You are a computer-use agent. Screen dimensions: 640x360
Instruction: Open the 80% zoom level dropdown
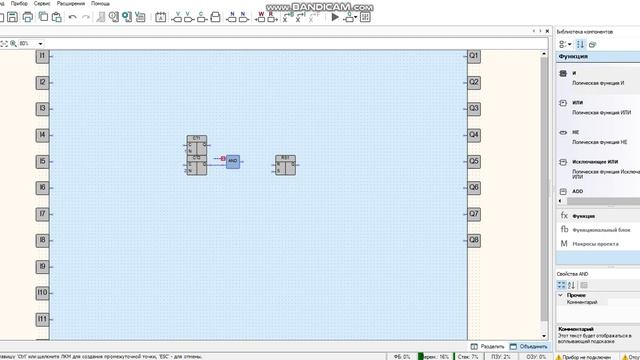point(40,43)
